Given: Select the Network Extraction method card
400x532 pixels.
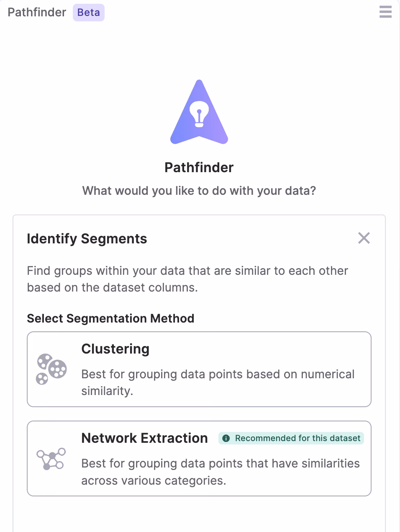Looking at the screenshot, I should coord(199,459).
